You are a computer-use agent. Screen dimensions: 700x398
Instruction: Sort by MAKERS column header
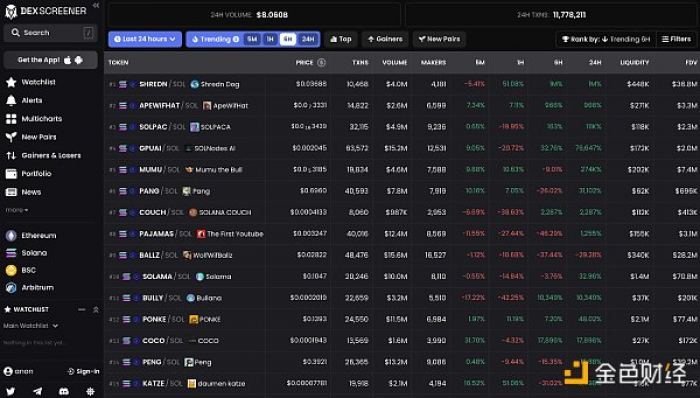click(x=433, y=62)
